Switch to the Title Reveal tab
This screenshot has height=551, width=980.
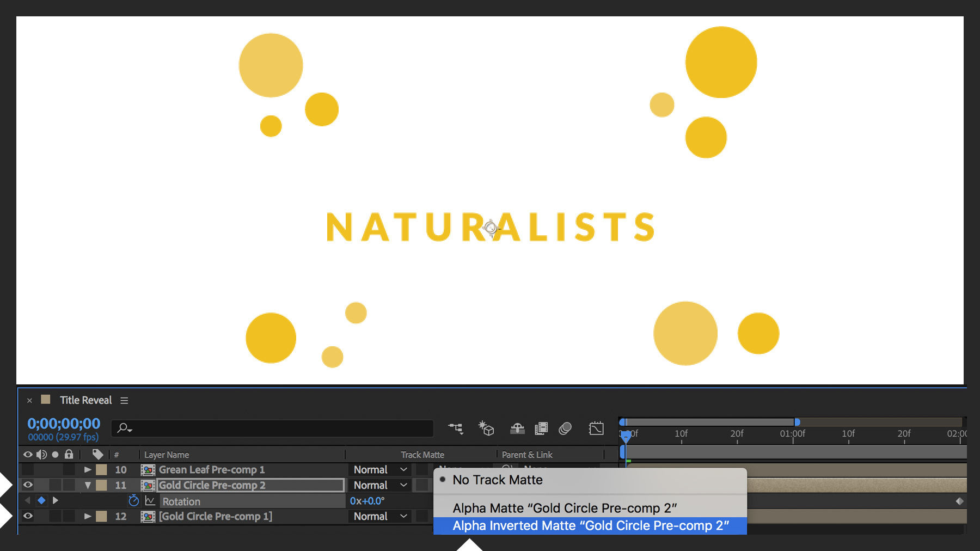click(84, 400)
